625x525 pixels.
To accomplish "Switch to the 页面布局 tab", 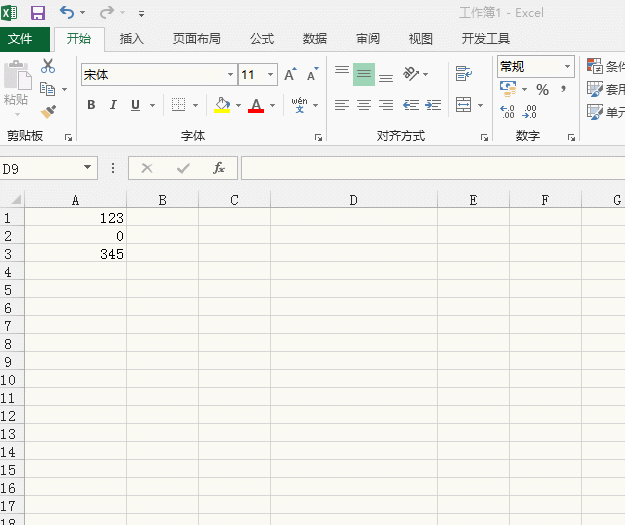I will point(197,39).
